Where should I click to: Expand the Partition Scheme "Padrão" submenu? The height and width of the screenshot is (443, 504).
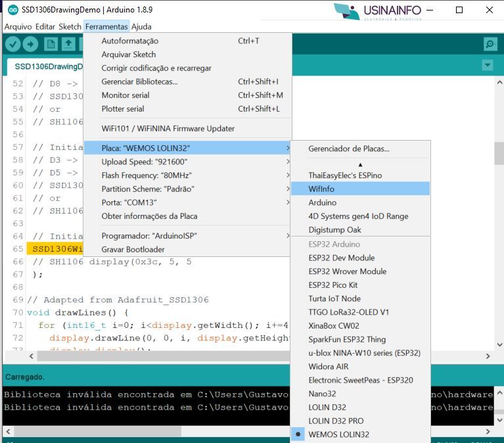(x=187, y=189)
